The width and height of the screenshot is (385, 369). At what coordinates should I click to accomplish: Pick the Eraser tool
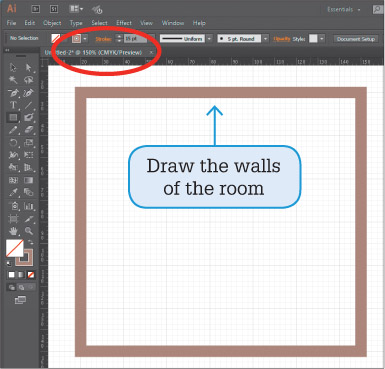[29, 130]
